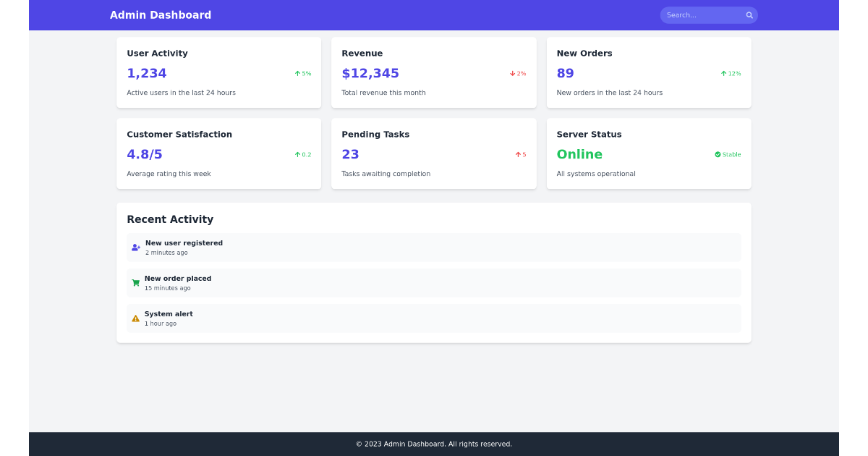Screen dimensions: 868x456
Task: Click the up arrow next to 5% on User Activity
Action: [296, 73]
